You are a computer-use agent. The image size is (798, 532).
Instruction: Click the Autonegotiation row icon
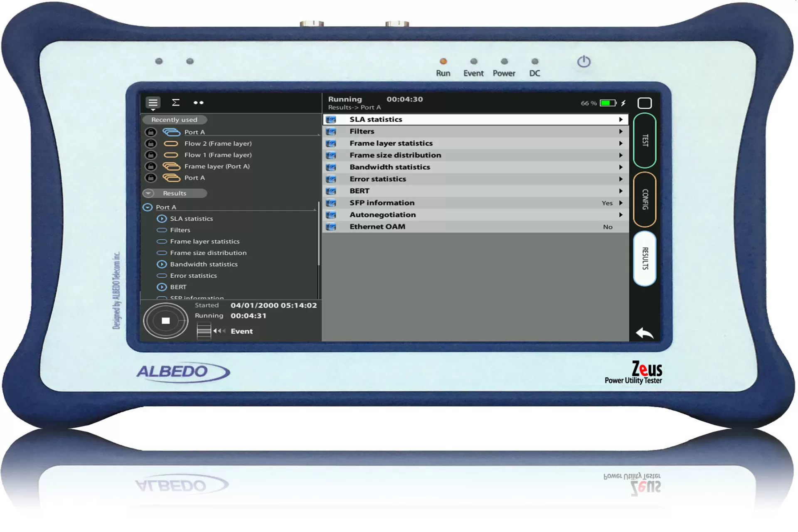coord(331,215)
